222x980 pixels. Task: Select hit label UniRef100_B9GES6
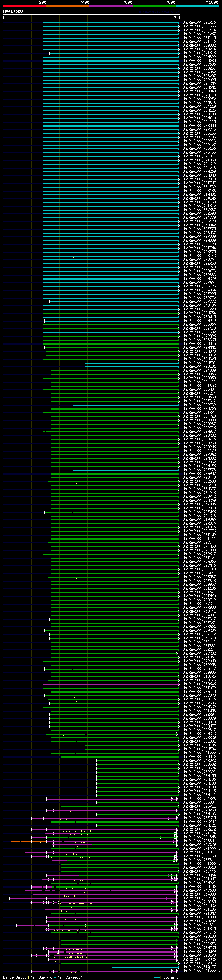pyautogui.click(x=199, y=133)
